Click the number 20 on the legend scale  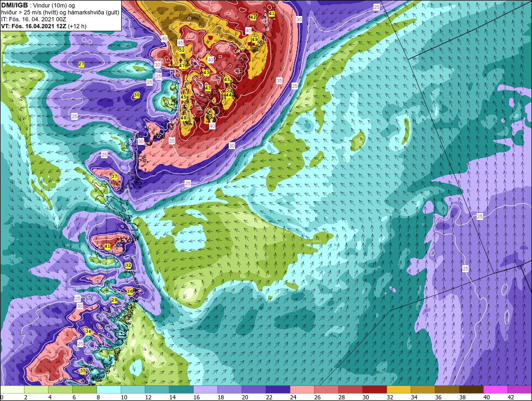[x=245, y=397]
